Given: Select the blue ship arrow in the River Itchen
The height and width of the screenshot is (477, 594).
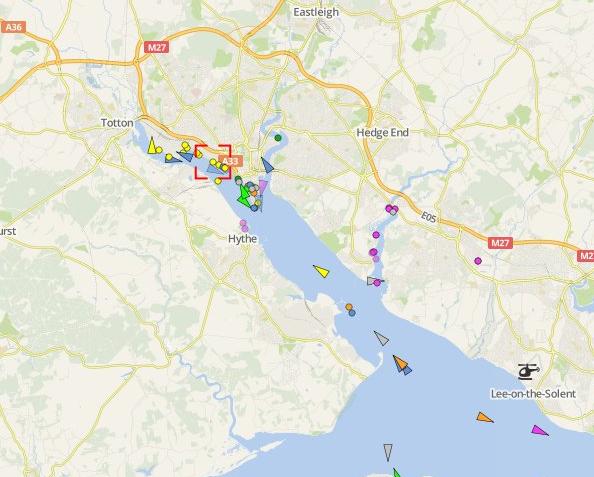Looking at the screenshot, I should pyautogui.click(x=267, y=165).
